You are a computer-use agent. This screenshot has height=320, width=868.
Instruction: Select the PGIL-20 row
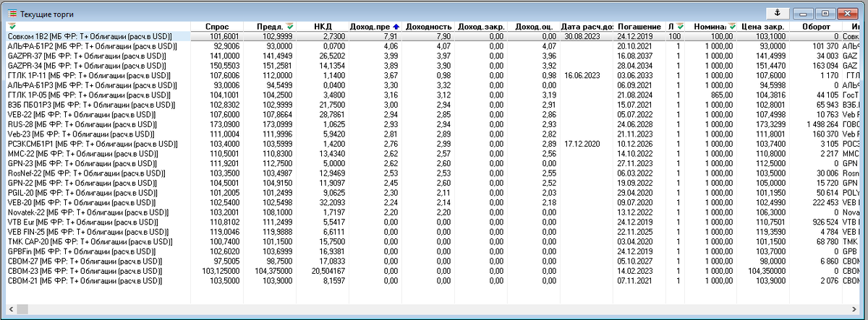pos(434,192)
